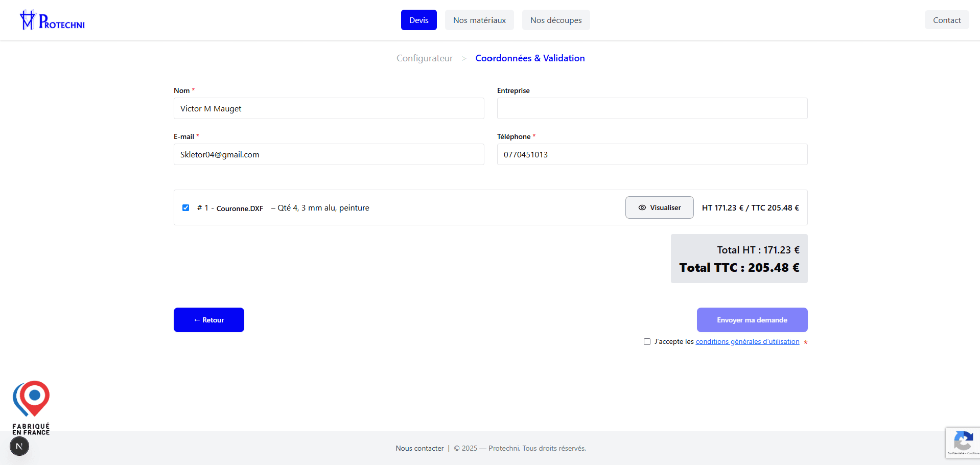Click the reCAPTCHA privacy badge

coord(964,443)
